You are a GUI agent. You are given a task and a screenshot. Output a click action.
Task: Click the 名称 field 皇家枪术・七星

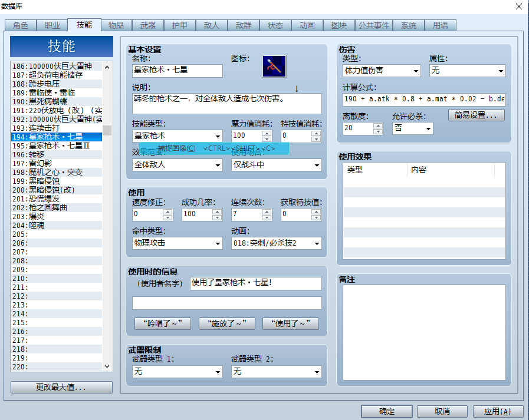tap(177, 71)
